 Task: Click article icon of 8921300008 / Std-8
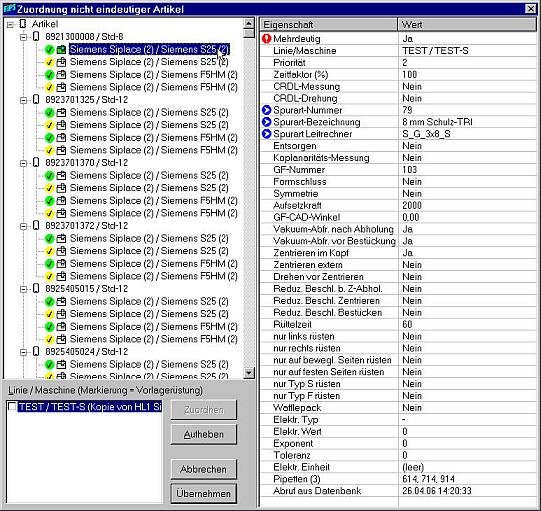click(x=36, y=37)
